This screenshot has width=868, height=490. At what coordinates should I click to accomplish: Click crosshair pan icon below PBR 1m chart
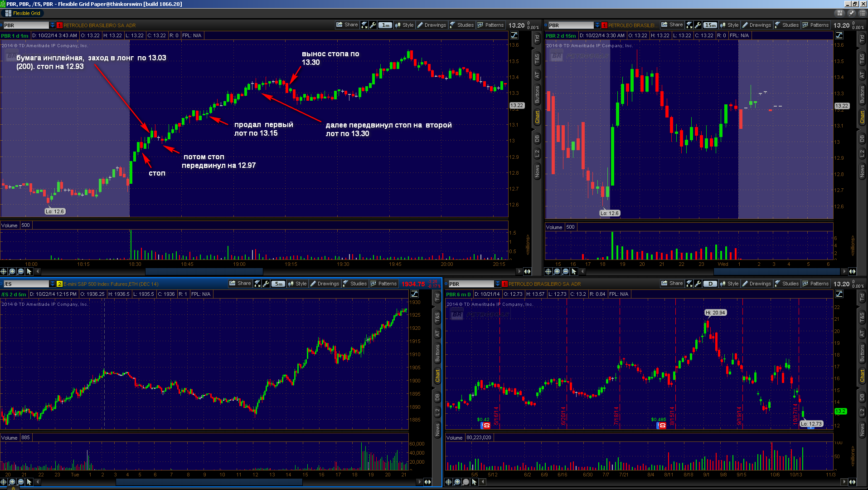[4, 271]
